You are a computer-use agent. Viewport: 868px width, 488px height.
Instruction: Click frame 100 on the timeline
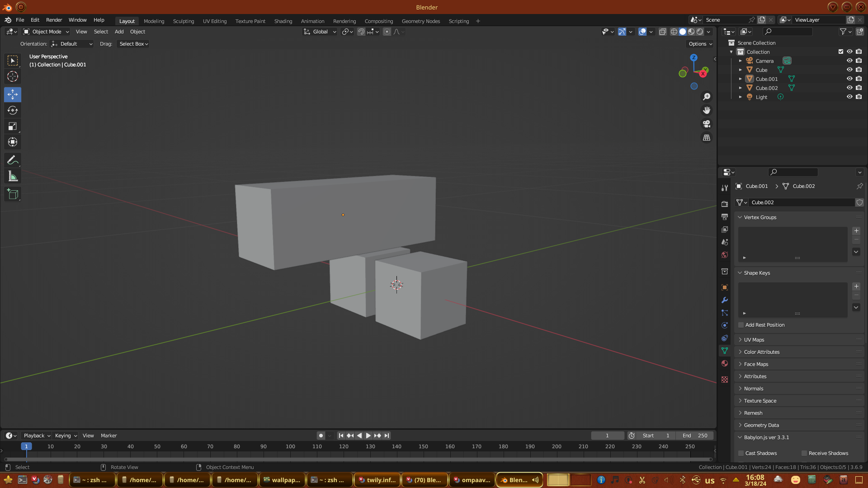[x=290, y=446]
